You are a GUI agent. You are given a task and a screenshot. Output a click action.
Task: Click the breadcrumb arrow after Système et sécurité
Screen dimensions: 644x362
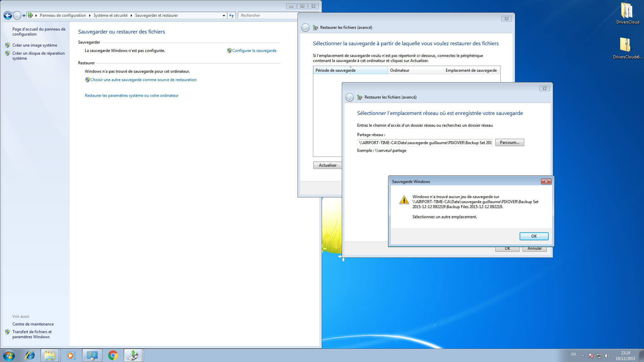131,15
